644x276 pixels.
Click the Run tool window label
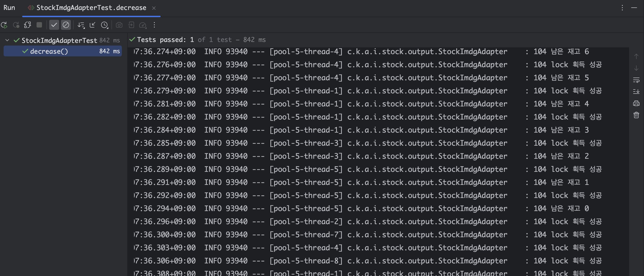[x=9, y=8]
